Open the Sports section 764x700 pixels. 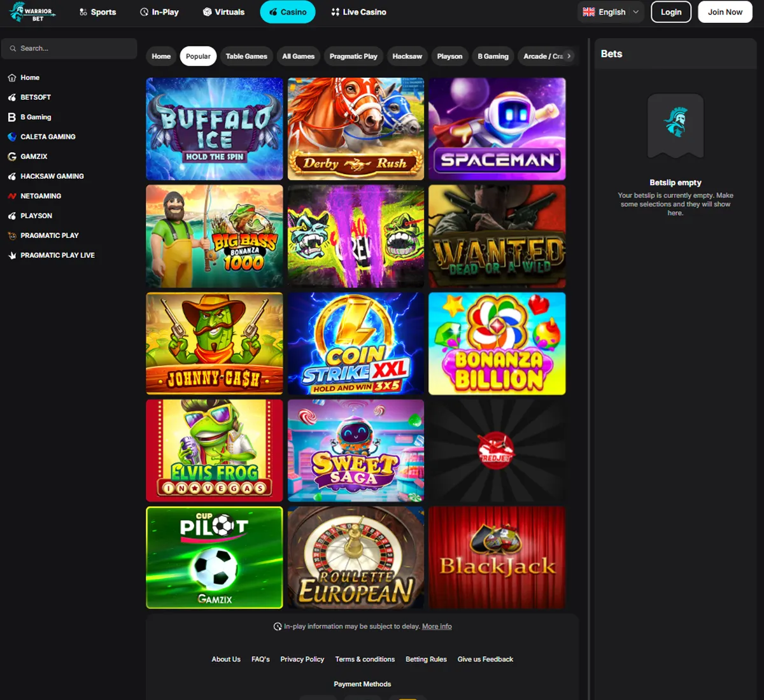coord(97,12)
